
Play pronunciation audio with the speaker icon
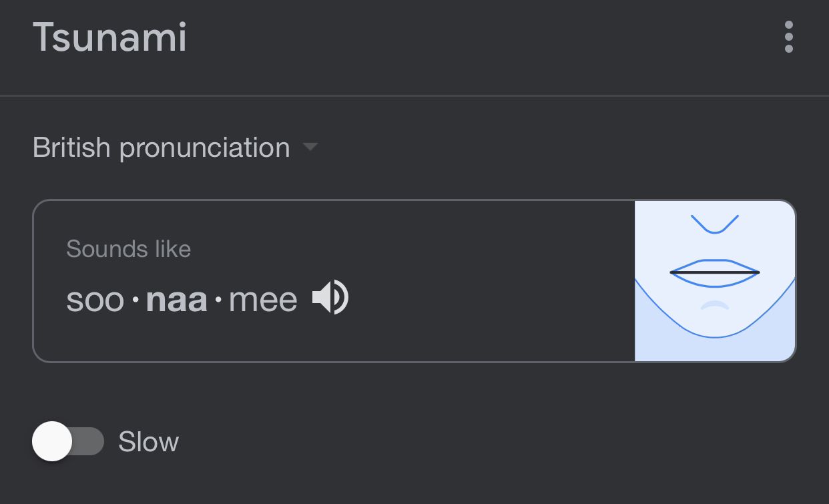tap(330, 298)
